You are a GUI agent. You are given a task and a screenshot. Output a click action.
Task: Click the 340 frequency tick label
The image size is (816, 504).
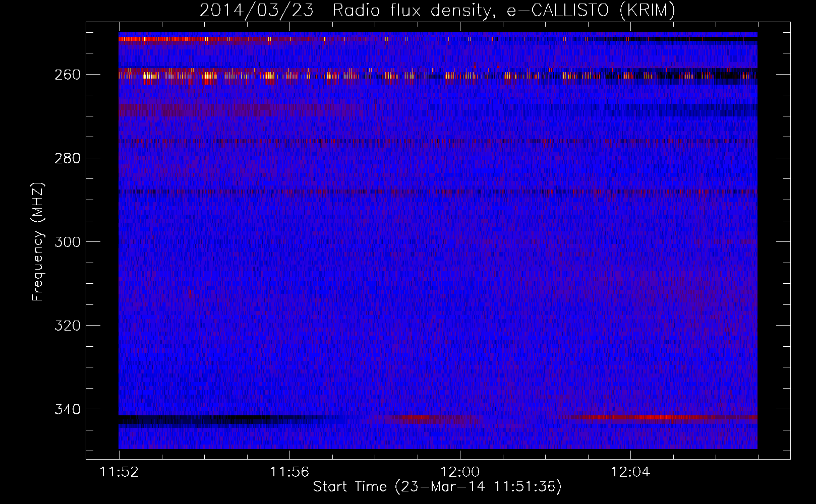[68, 409]
